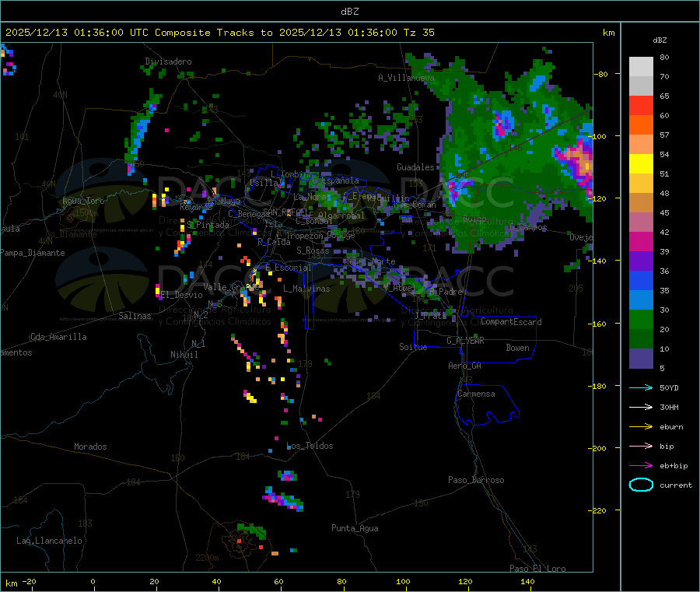This screenshot has height=592, width=700.
Task: Click the 'Punta_Agua' map label
Action: pos(355,528)
